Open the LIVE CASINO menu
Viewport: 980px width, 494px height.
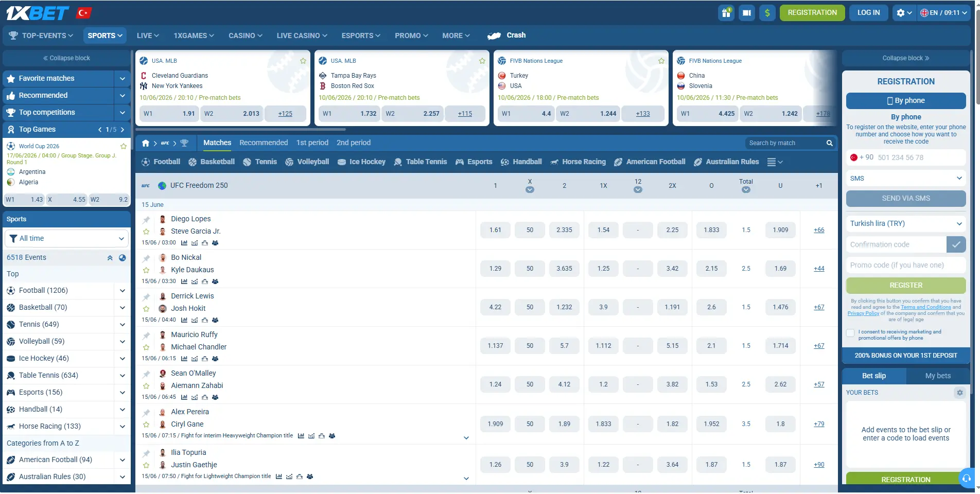(x=302, y=36)
